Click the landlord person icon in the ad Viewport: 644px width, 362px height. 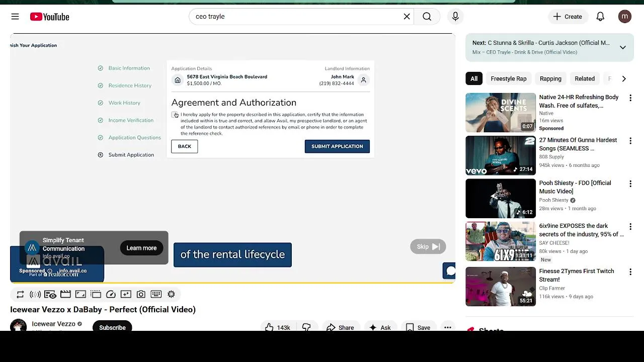[364, 80]
